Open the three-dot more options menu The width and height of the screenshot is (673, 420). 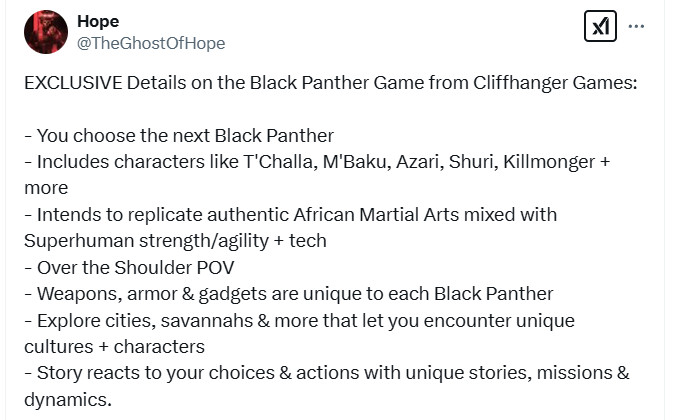(x=637, y=26)
